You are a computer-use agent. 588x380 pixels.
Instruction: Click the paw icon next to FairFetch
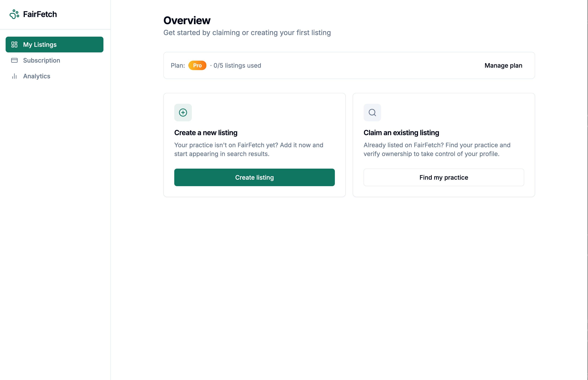(x=14, y=14)
